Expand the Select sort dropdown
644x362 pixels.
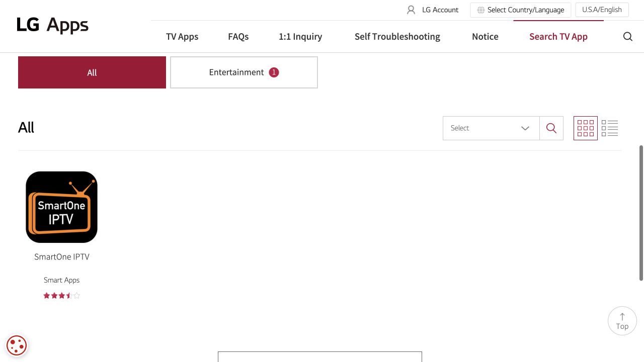click(x=491, y=128)
